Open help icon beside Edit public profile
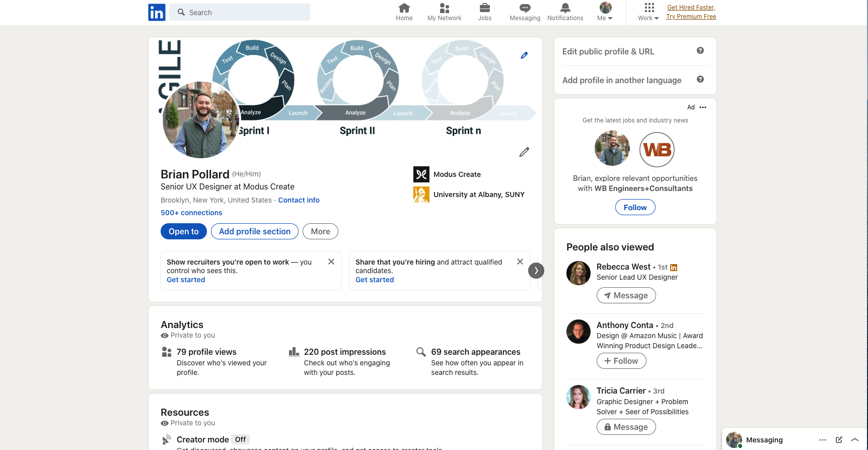This screenshot has width=868, height=450. [700, 50]
